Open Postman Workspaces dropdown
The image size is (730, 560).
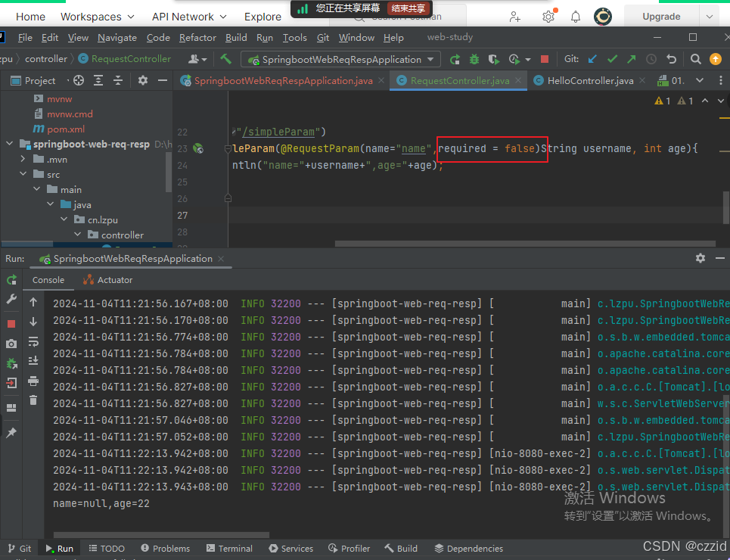tap(98, 17)
